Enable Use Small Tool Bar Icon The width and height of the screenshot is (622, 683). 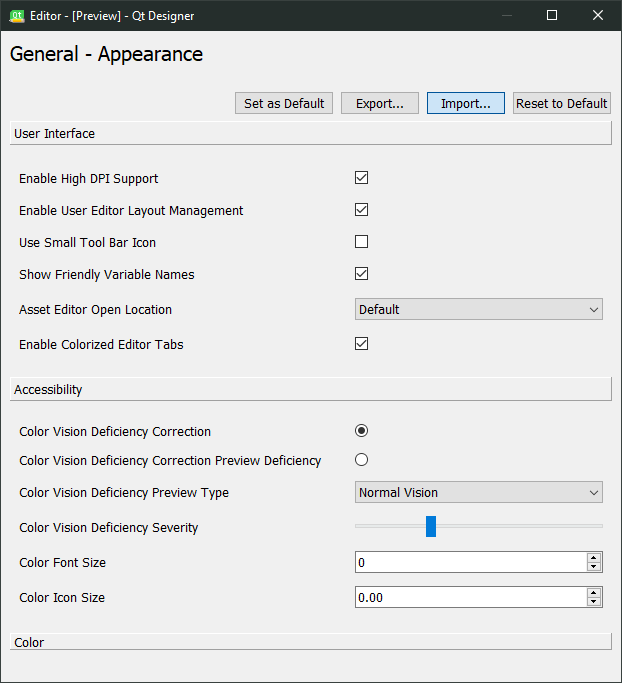click(362, 242)
